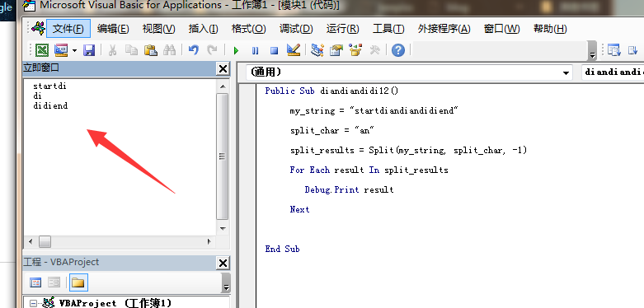Click the immediate window horizontal scrollbar thumb

45,241
